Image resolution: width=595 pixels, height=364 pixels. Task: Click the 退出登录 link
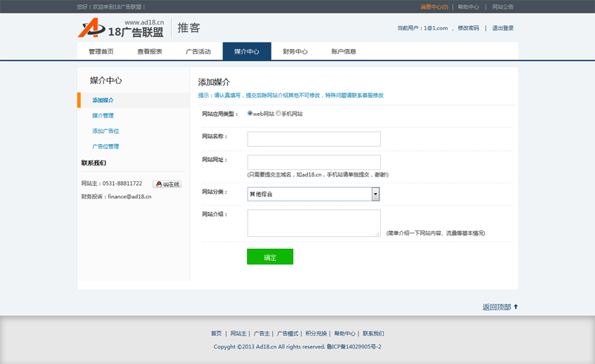pos(503,28)
